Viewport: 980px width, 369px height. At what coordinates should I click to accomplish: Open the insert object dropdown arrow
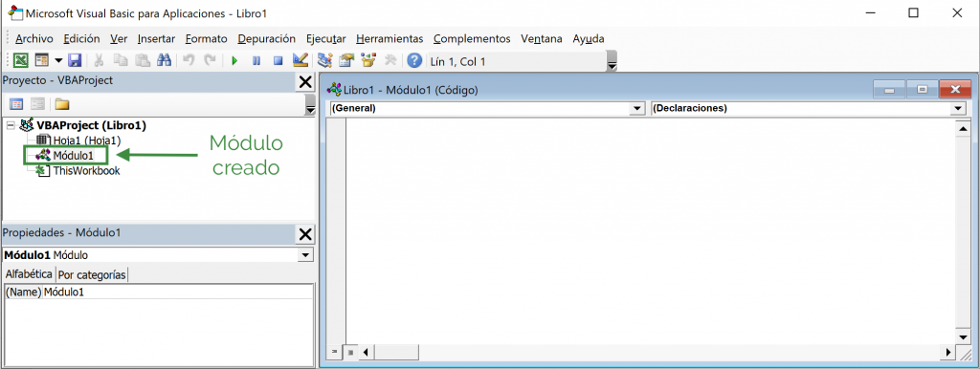tap(58, 60)
